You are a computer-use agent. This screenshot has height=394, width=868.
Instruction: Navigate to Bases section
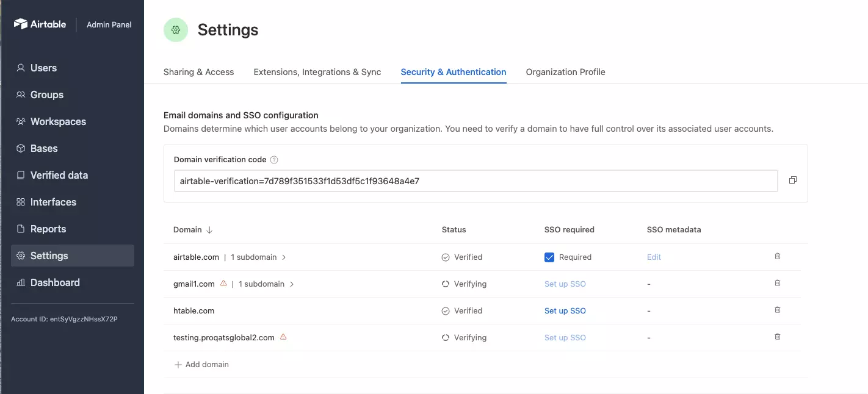coord(73,148)
